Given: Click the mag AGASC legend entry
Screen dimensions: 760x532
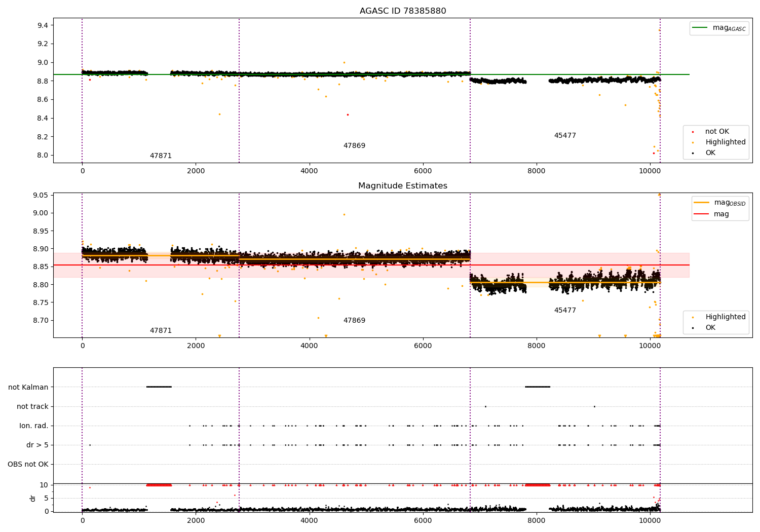Looking at the screenshot, I should pyautogui.click(x=719, y=28).
